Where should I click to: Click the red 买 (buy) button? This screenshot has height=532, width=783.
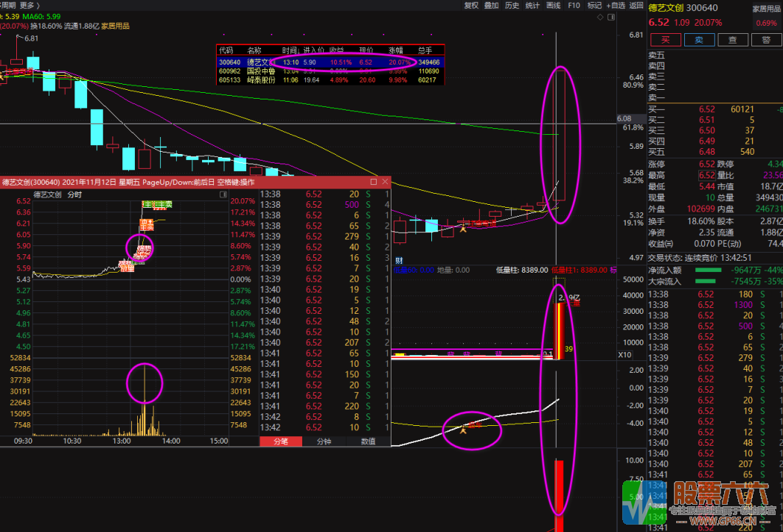click(665, 40)
